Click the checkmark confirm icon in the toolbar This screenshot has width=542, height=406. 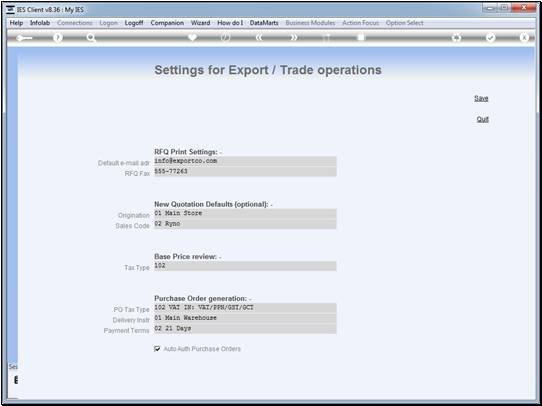click(x=490, y=38)
